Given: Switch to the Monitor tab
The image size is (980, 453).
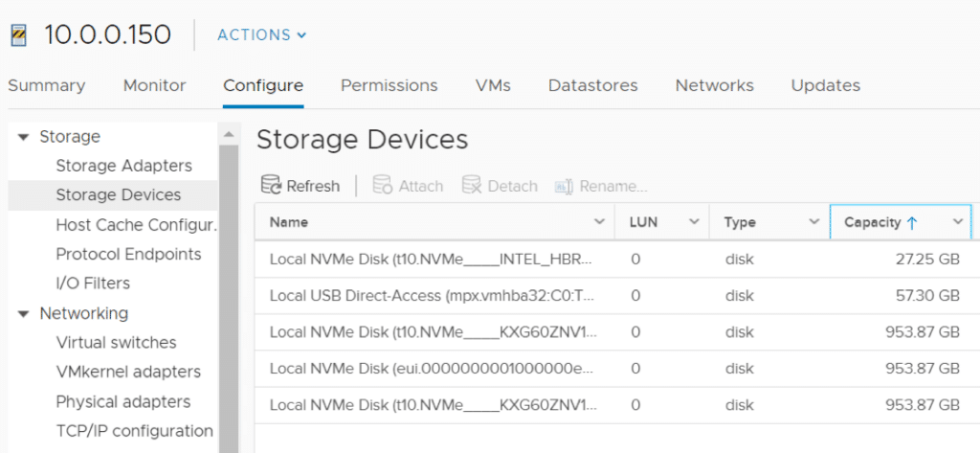Looking at the screenshot, I should [154, 86].
